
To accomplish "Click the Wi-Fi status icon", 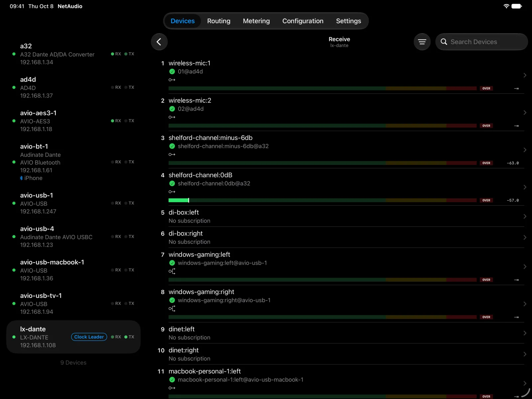I will (506, 6).
